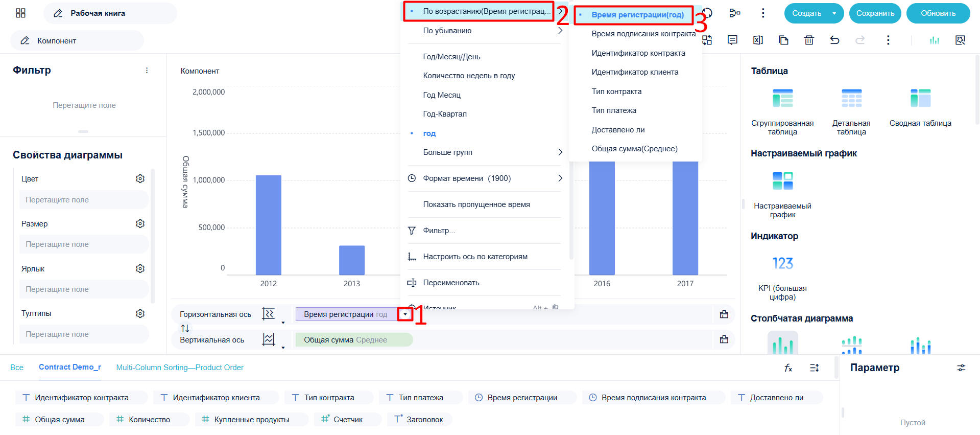Click the delete trash icon in toolbar
Viewport: 980px width, 435px height.
point(809,40)
